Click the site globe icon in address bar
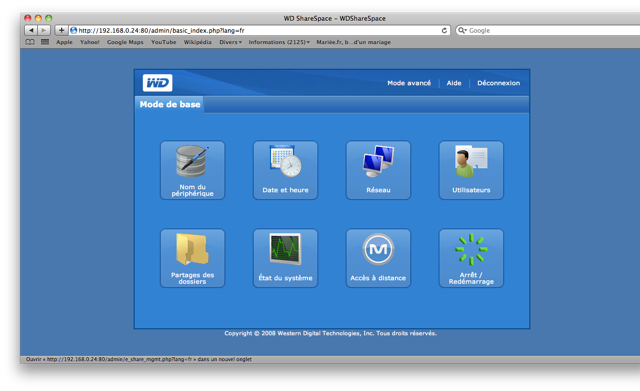The image size is (640, 391). tap(73, 30)
